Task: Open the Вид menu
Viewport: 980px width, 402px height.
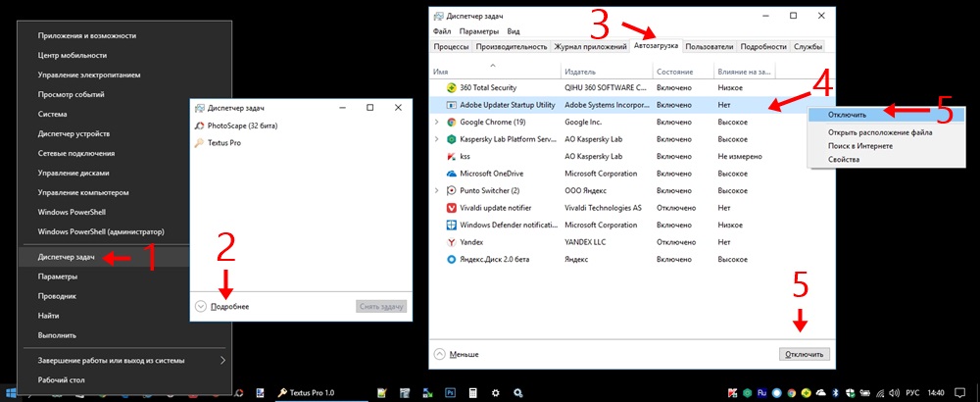Action: pos(514,31)
